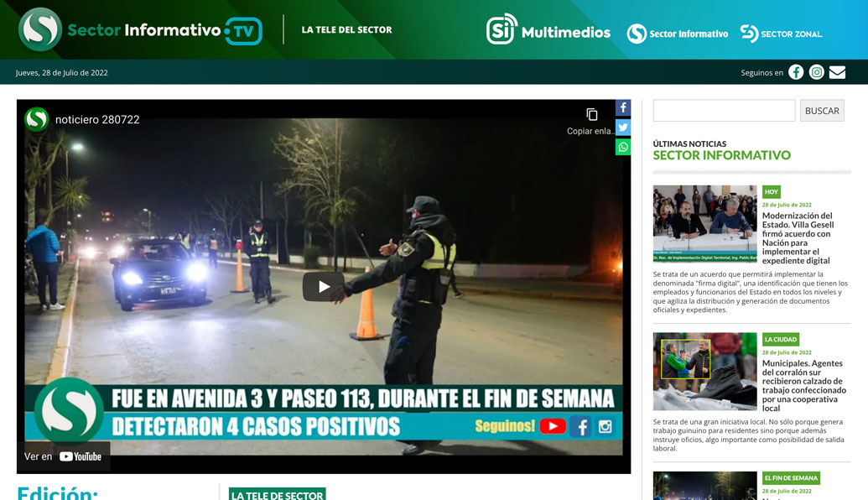Image resolution: width=868 pixels, height=500 pixels.
Task: Click the Copiar enlace copy icon
Action: [592, 114]
